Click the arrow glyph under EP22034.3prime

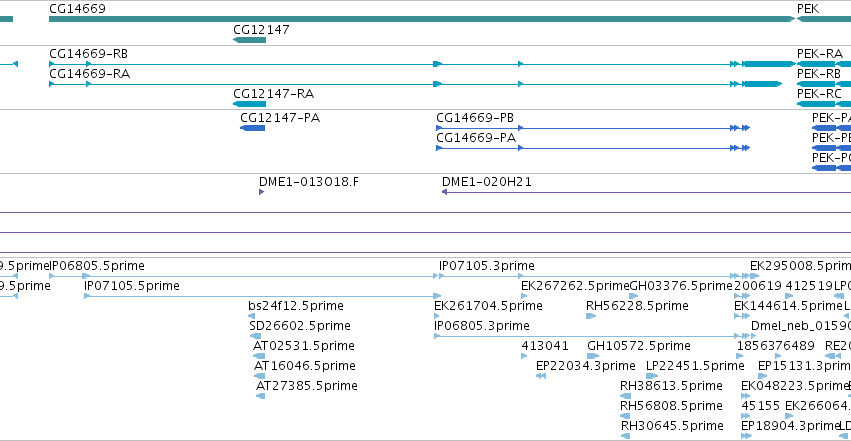(541, 376)
